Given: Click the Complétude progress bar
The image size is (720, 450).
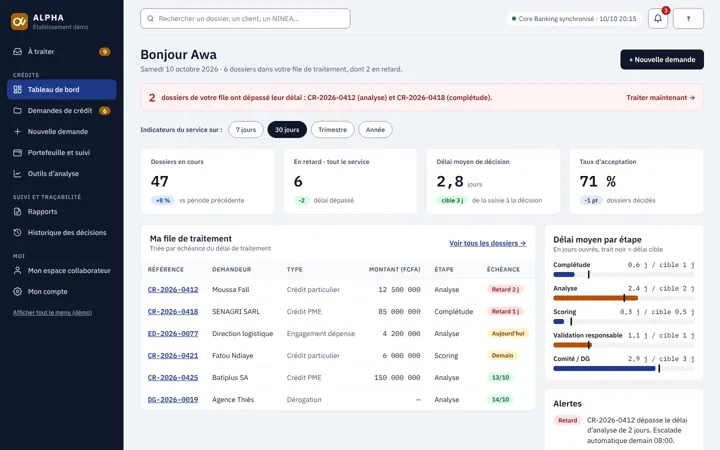Looking at the screenshot, I should pyautogui.click(x=624, y=275).
